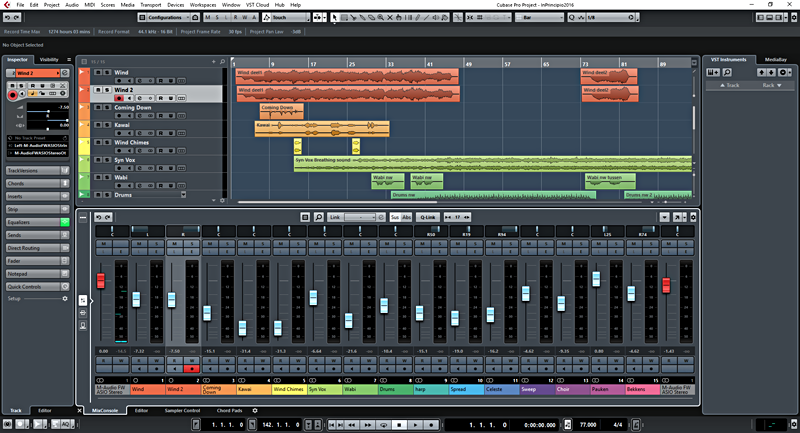
Task: Click the Go to left locator transport button
Action: (332, 424)
